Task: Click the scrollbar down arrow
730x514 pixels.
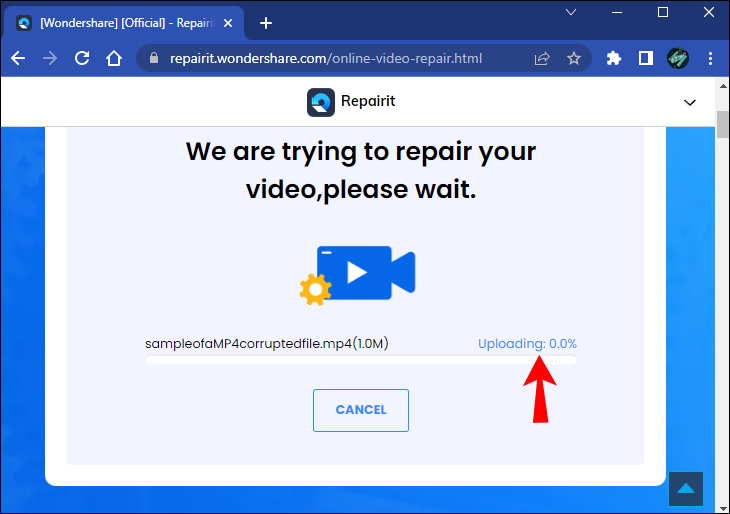Action: pos(723,508)
